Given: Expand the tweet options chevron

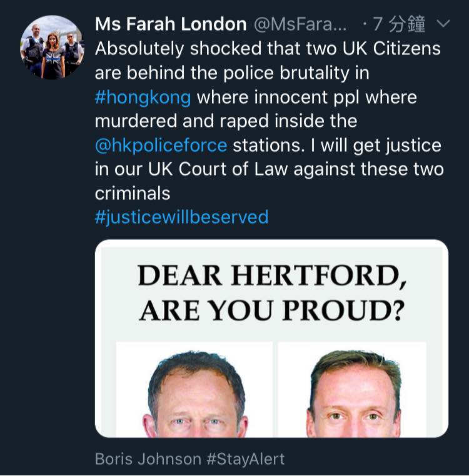Looking at the screenshot, I should [443, 23].
